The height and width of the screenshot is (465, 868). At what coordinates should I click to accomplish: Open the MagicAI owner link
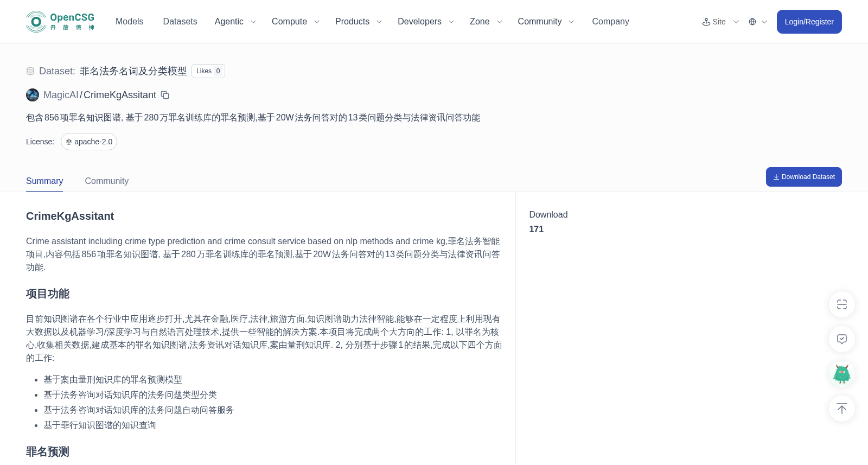coord(61,95)
